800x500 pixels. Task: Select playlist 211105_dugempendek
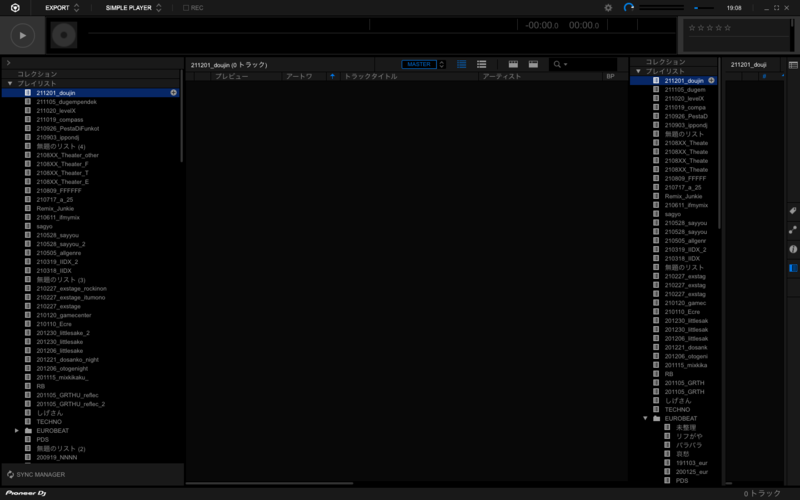pos(66,102)
